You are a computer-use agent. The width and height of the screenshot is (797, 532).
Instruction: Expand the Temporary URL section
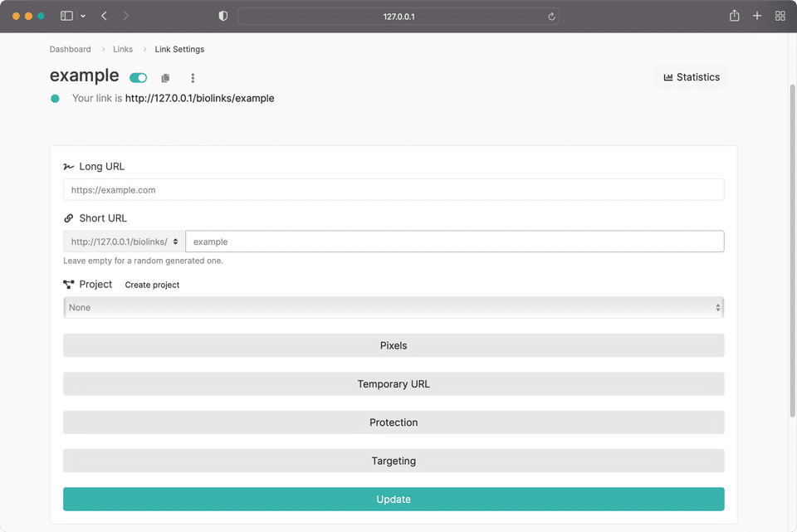394,384
